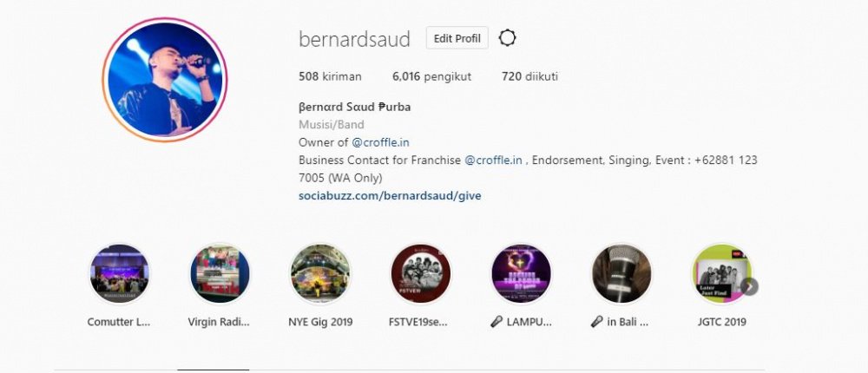Open the @croffle.in link after Owner of
This screenshot has height=373, width=868.
[x=380, y=142]
